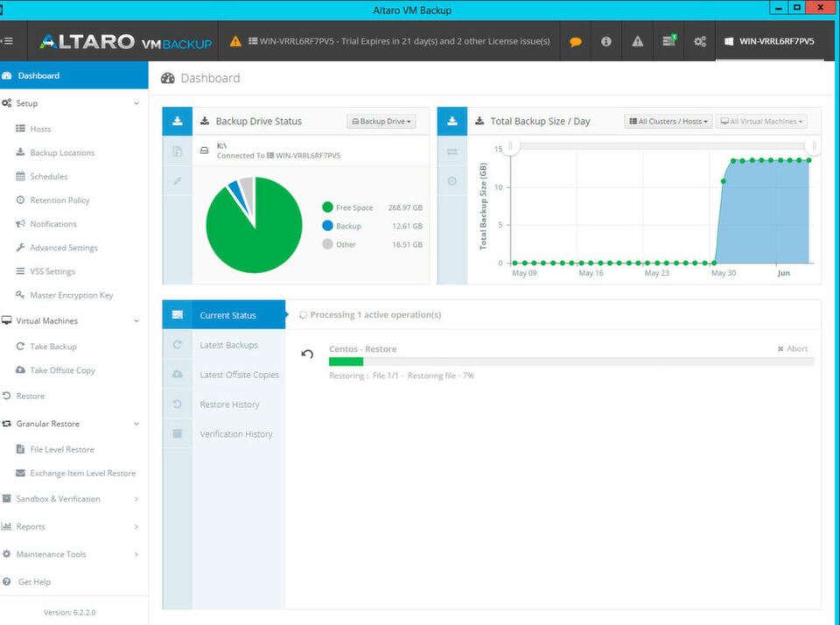Click the Dashboard gauge icon in page title
The width and height of the screenshot is (840, 625).
[168, 78]
